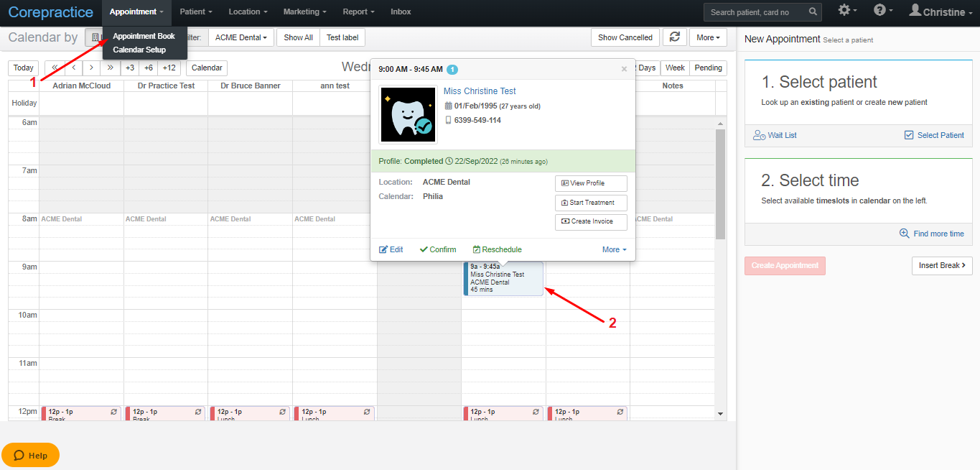
Task: Expand the ACME Dental location filter
Action: [241, 37]
